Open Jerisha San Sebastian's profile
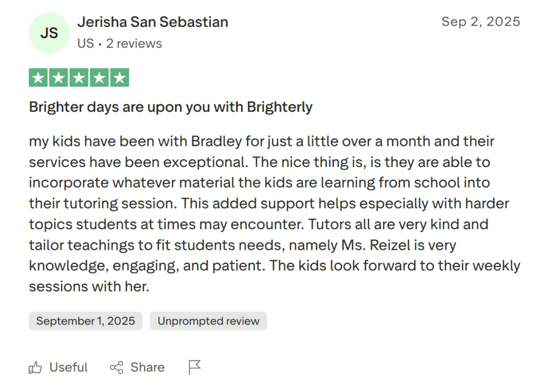This screenshot has height=392, width=540. (x=153, y=22)
